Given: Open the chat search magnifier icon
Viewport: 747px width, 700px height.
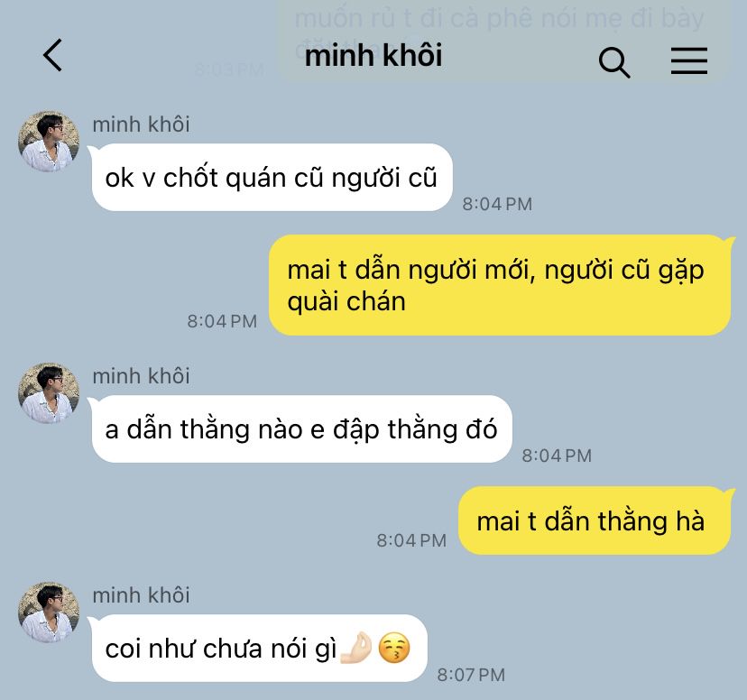Looking at the screenshot, I should 614,62.
